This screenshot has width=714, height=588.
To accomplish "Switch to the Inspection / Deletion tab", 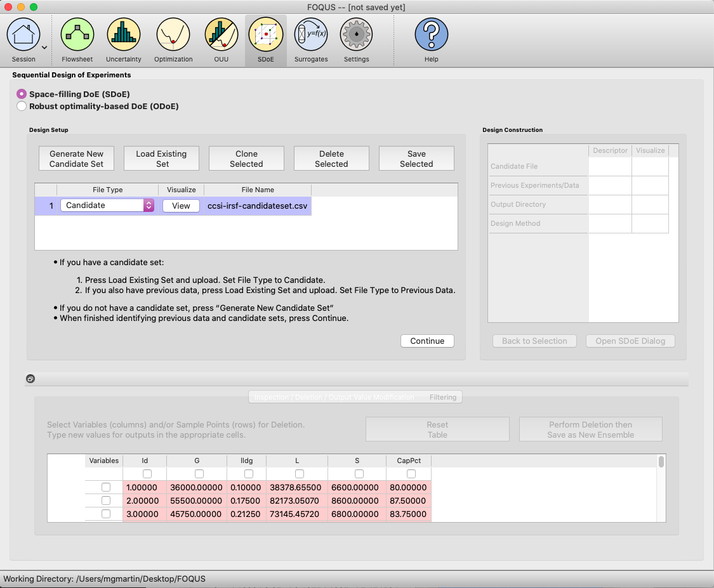I will point(334,397).
